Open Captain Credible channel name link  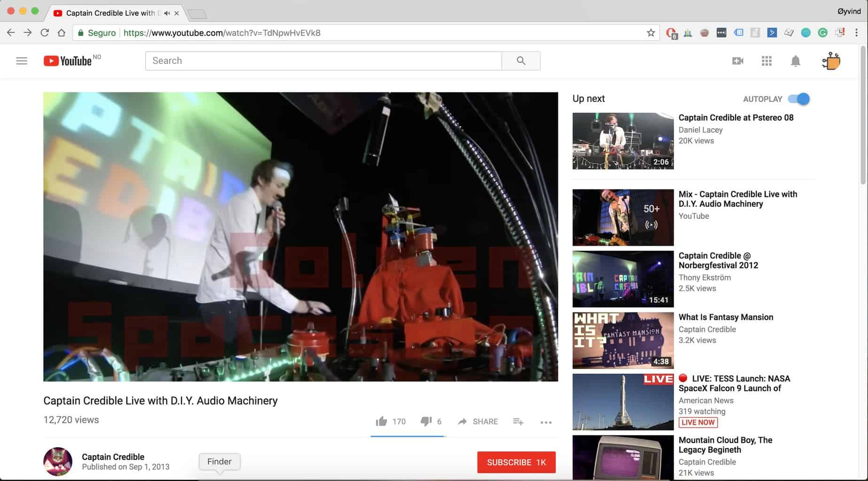coord(113,457)
